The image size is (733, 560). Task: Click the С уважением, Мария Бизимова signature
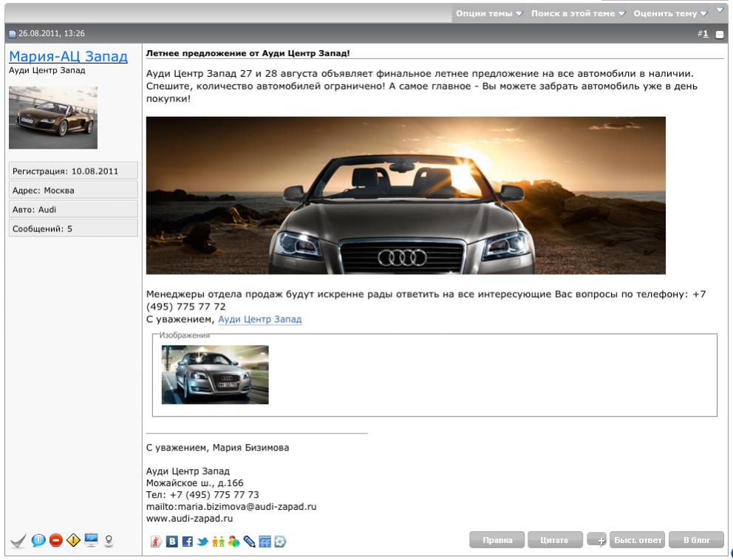(217, 448)
